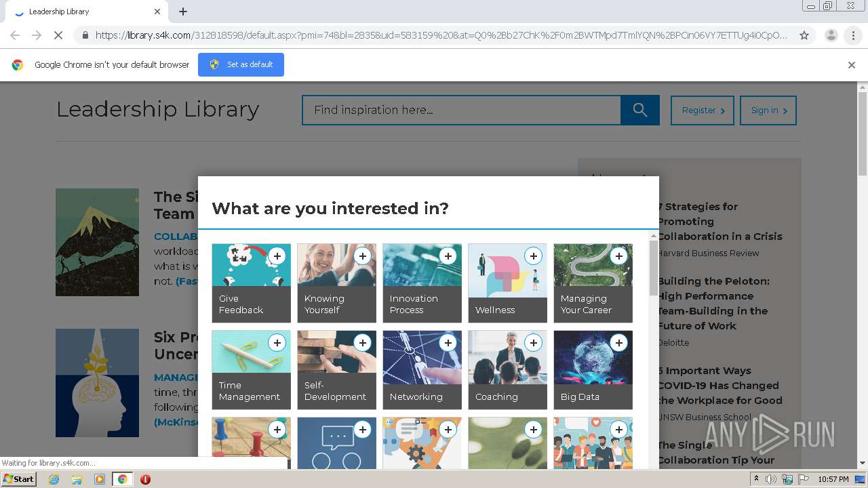This screenshot has height=488, width=868.
Task: Open volume control in system tray
Action: click(771, 479)
